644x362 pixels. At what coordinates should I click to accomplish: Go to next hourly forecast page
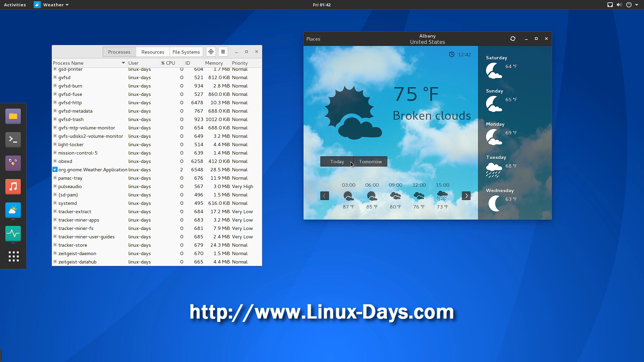click(x=466, y=196)
